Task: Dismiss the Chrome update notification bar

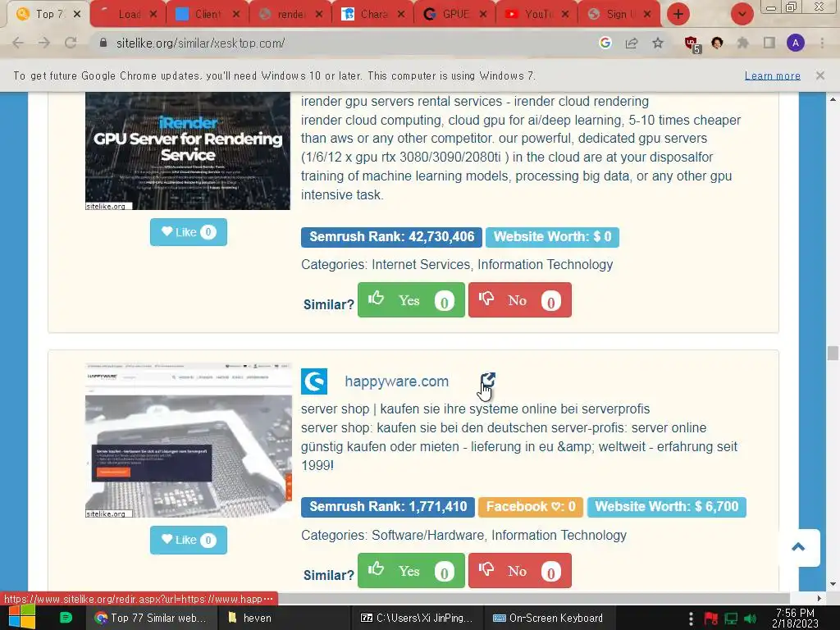Action: tap(820, 75)
